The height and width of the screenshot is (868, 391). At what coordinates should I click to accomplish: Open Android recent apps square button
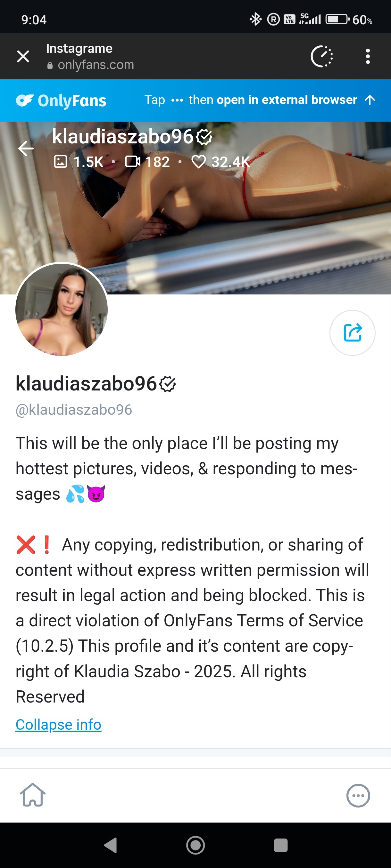[x=281, y=845]
